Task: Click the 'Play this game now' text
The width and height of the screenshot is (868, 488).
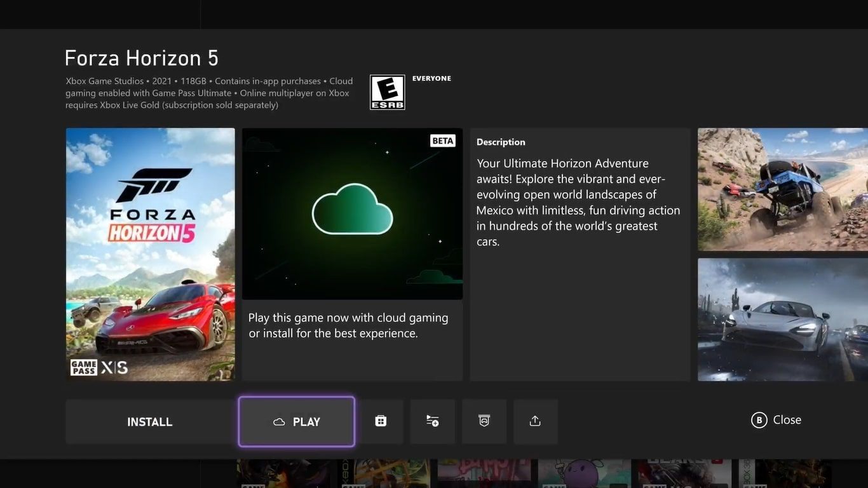Action: (x=348, y=325)
